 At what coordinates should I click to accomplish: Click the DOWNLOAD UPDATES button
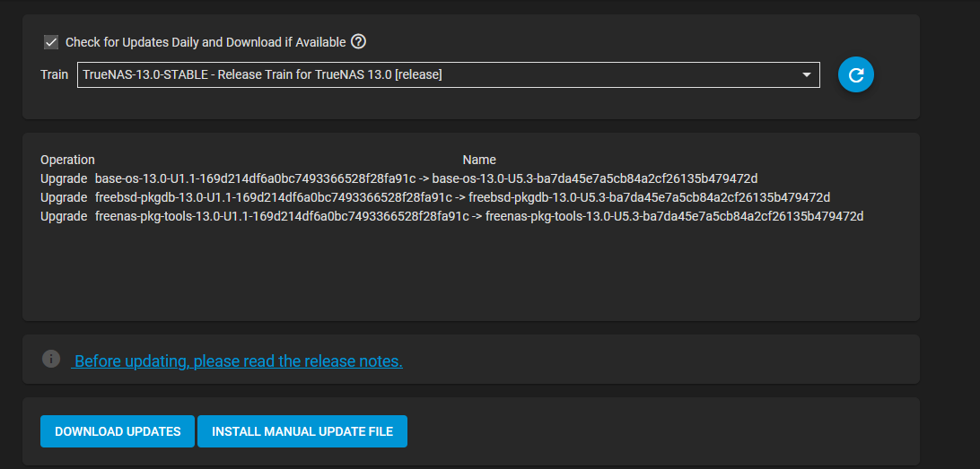click(118, 431)
